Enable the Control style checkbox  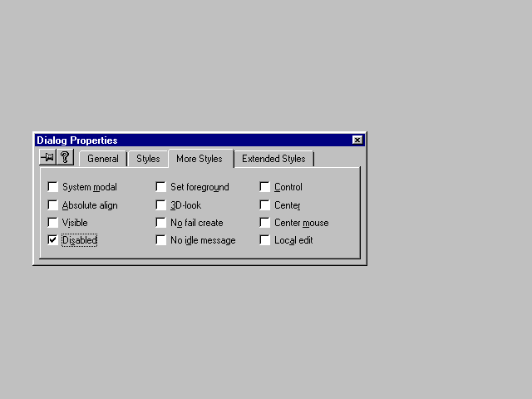[265, 187]
